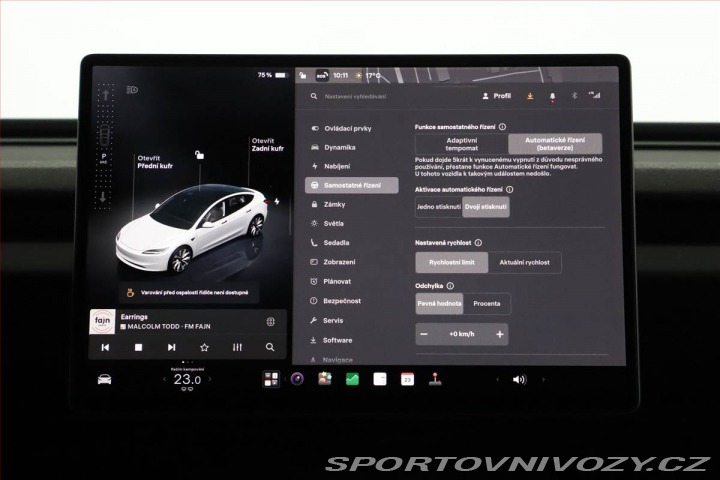The image size is (720, 480).
Task: Select Pevná hodnota offset type
Action: (x=439, y=304)
